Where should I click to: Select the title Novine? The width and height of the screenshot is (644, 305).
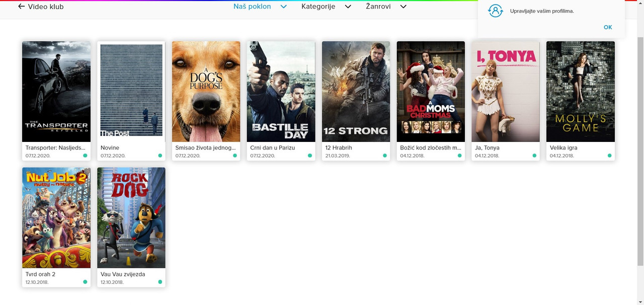[110, 148]
